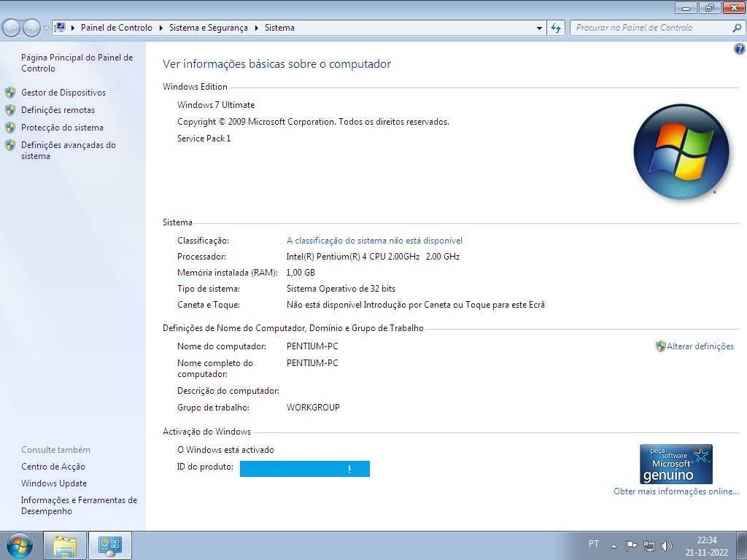This screenshot has width=747, height=560.
Task: Click O Windows está activado text
Action: tap(225, 450)
